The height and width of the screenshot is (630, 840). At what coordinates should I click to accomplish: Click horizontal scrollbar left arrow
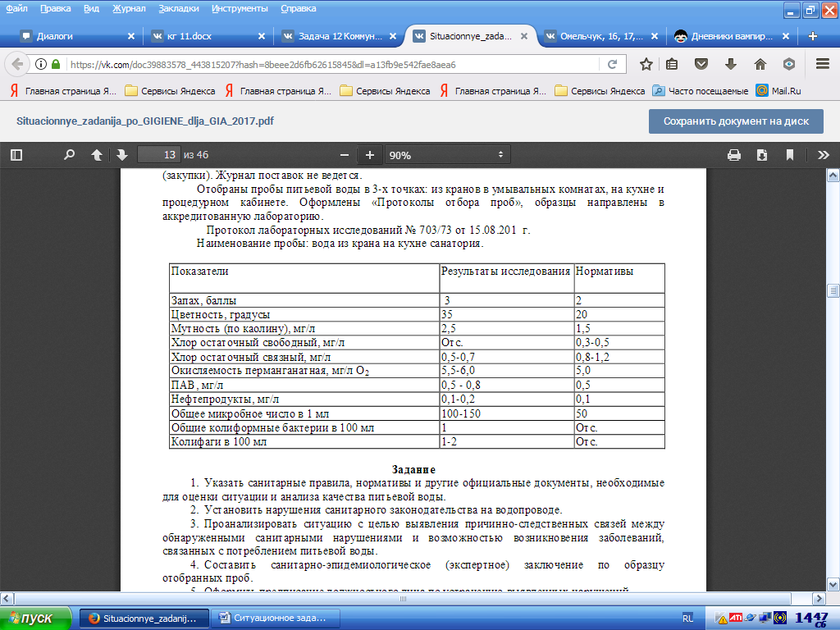(x=7, y=598)
